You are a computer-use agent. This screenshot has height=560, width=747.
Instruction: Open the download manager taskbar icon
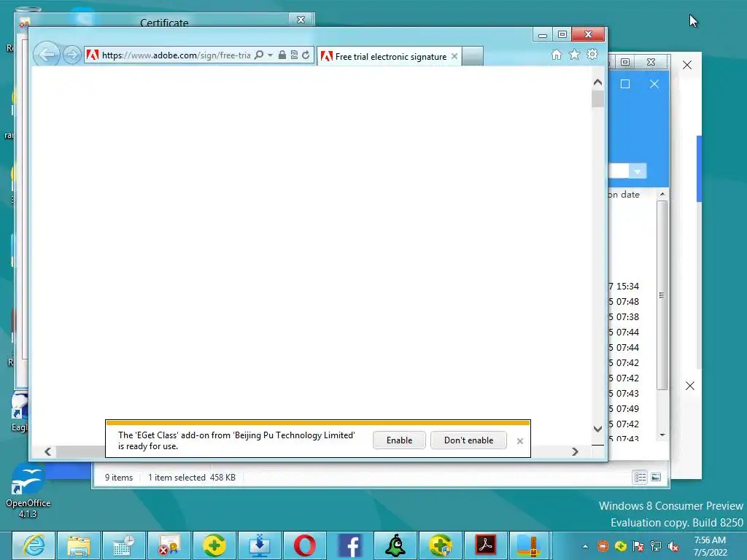[x=260, y=545]
